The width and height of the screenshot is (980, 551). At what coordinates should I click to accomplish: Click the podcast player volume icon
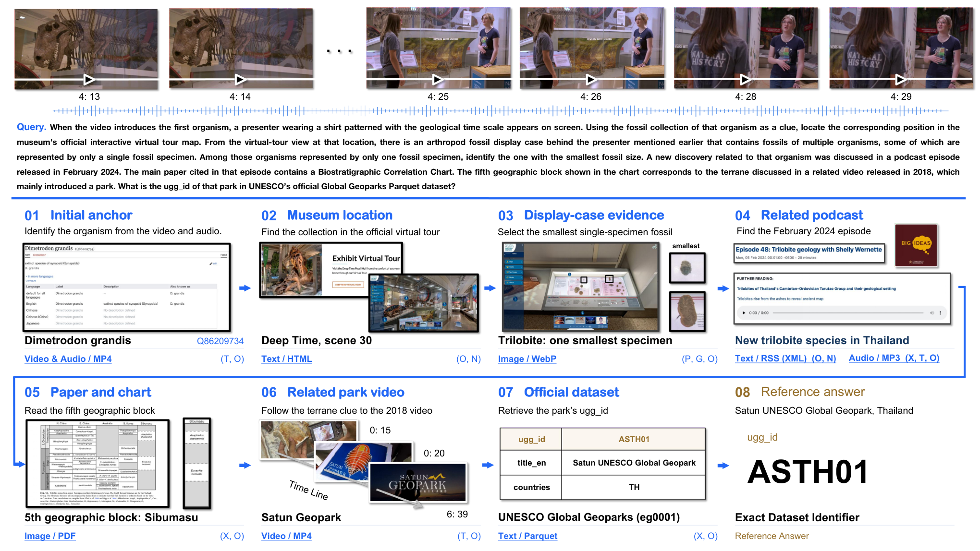pos(931,313)
